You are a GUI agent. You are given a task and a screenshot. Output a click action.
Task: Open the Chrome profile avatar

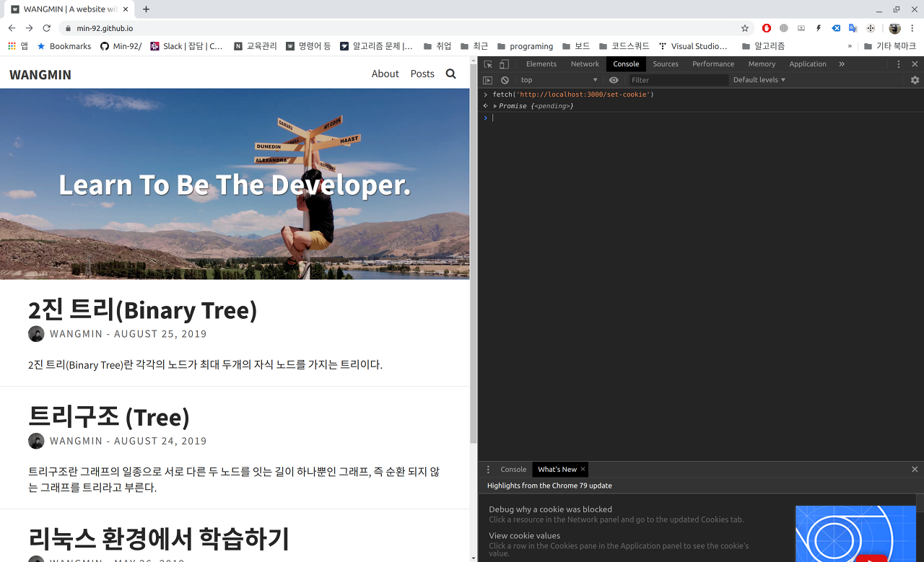894,28
